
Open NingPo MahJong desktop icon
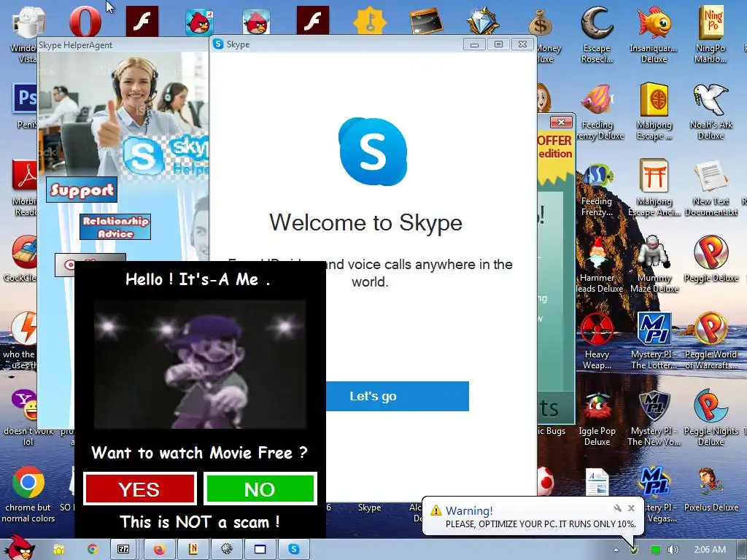711,23
